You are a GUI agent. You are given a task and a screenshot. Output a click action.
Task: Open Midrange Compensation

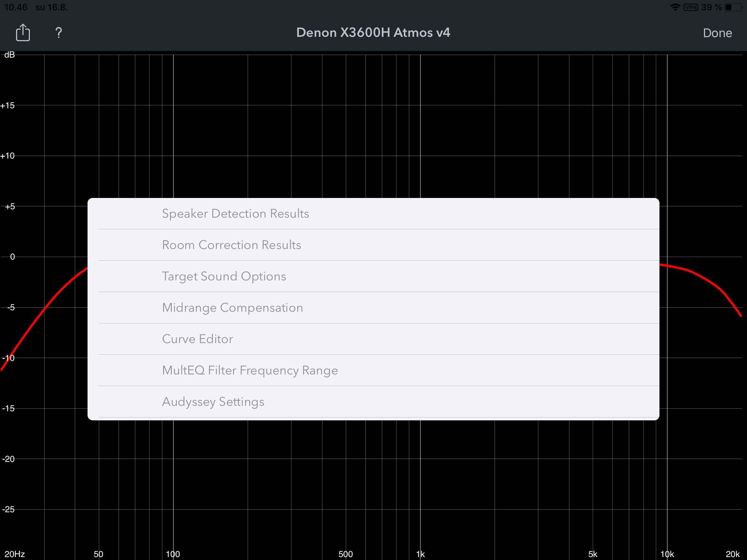coord(373,308)
